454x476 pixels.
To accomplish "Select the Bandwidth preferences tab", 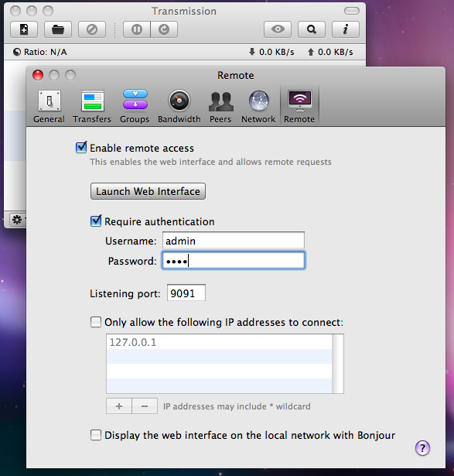I will coord(179,107).
